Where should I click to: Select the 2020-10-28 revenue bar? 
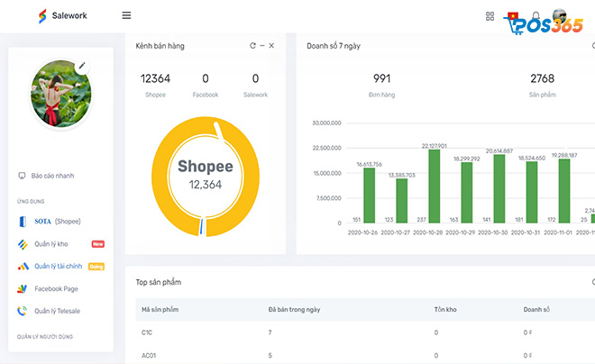pos(435,187)
